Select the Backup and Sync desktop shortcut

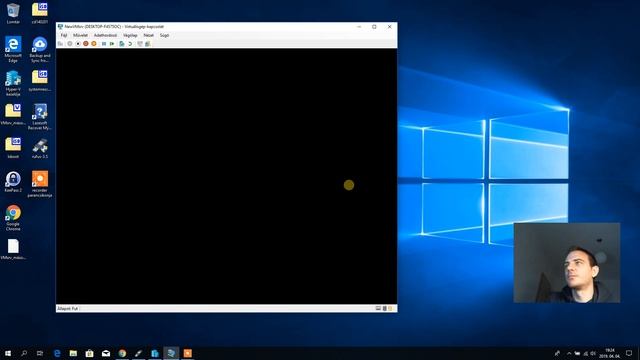pyautogui.click(x=40, y=49)
